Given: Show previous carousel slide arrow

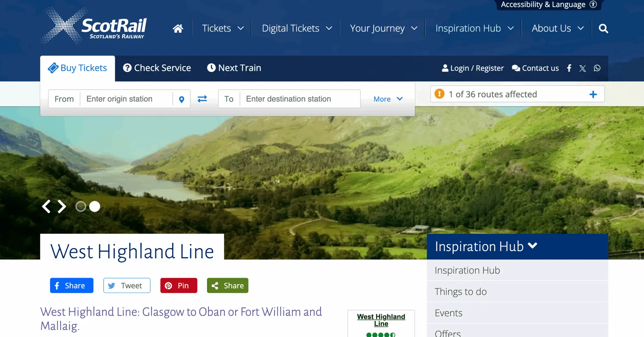Looking at the screenshot, I should pos(46,206).
